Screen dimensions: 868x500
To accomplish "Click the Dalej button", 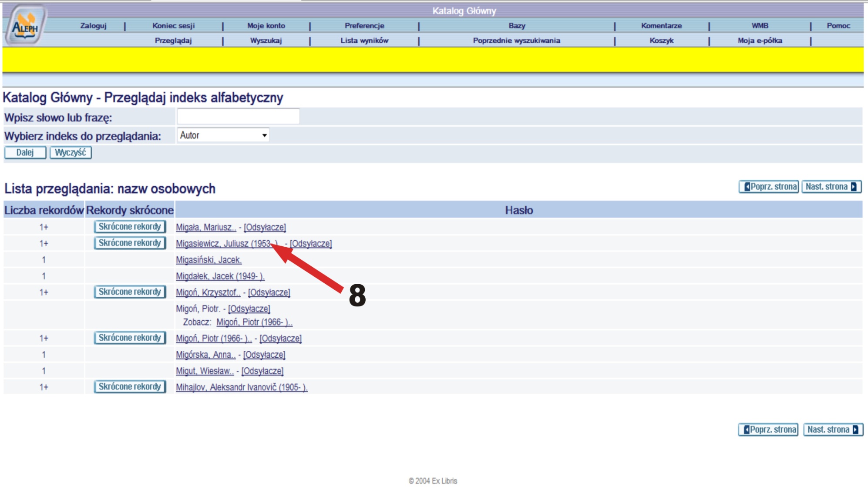I will pos(25,153).
